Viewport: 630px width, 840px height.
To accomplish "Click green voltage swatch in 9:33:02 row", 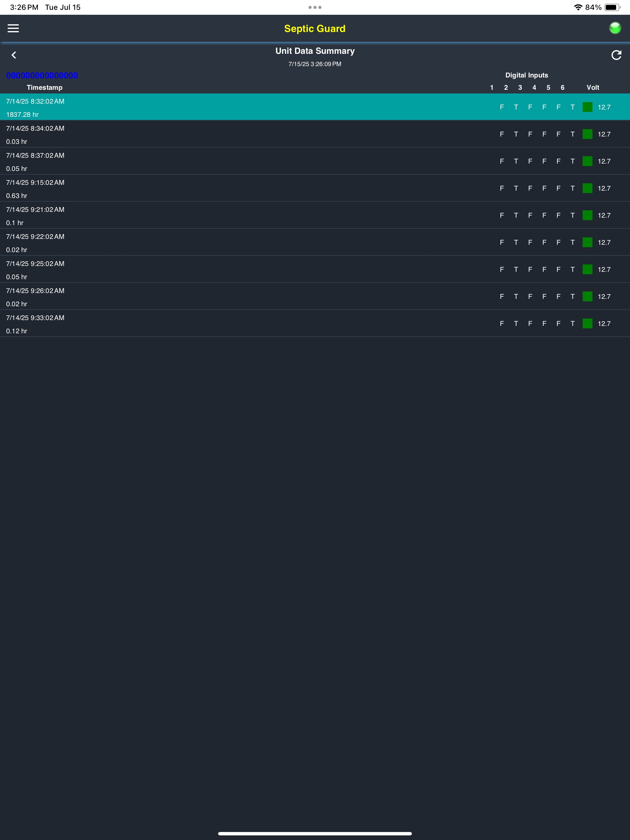I will click(588, 323).
